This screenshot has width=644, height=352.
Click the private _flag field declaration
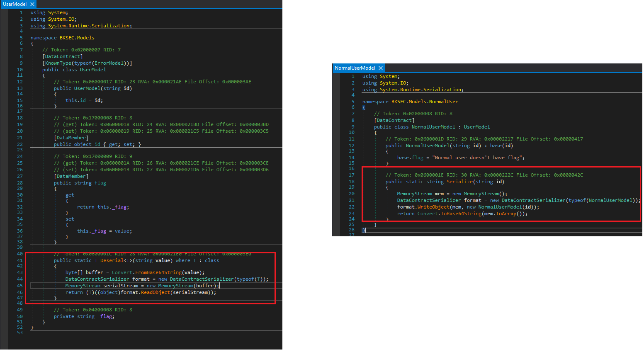coord(106,316)
